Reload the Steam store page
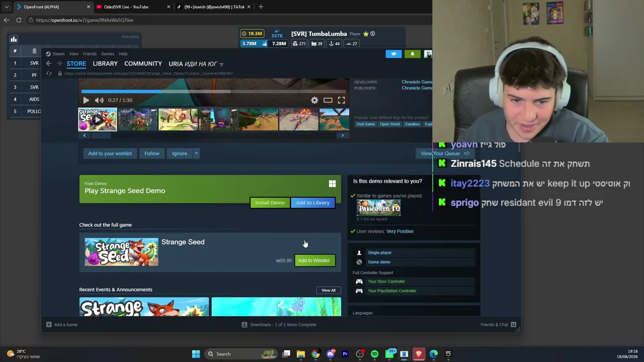The height and width of the screenshot is (362, 644). (49, 73)
